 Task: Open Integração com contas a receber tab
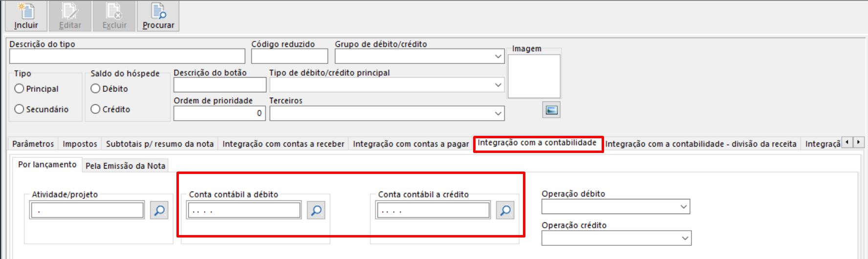click(283, 144)
